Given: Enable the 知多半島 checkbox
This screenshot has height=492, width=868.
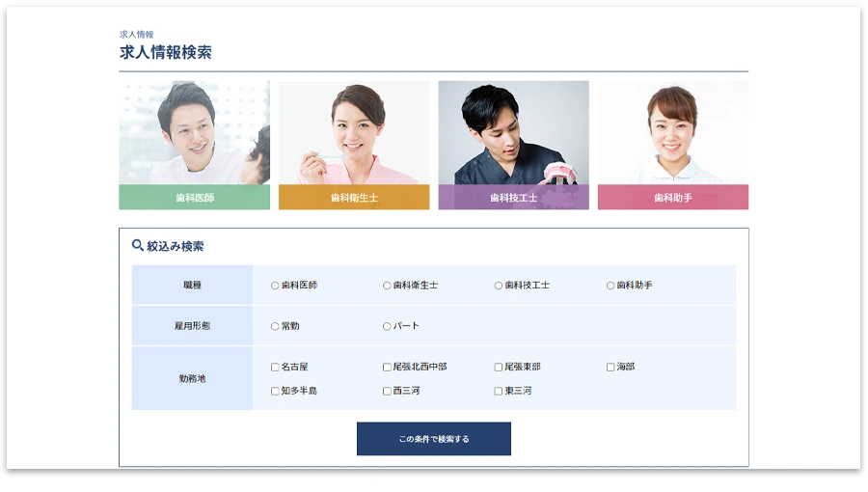Looking at the screenshot, I should tap(275, 392).
